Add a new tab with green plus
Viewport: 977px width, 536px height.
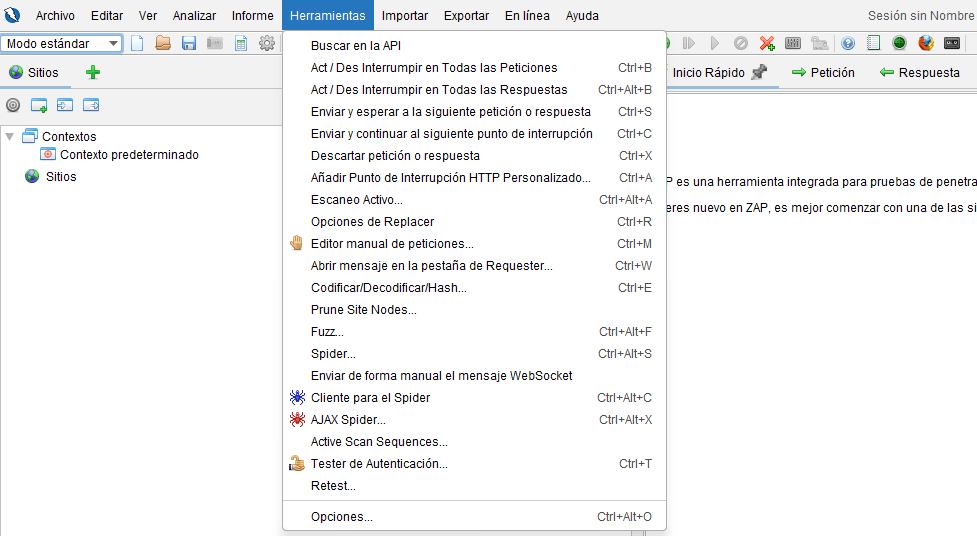tap(93, 72)
